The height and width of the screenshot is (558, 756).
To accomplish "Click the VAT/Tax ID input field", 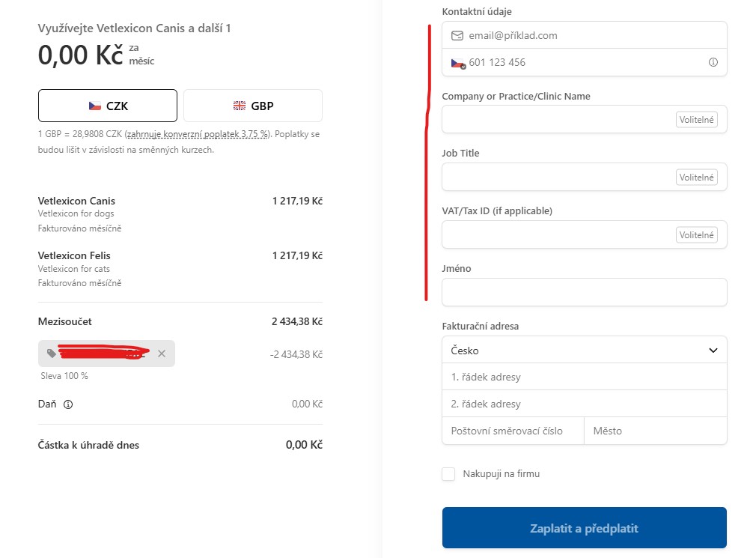I will (584, 234).
